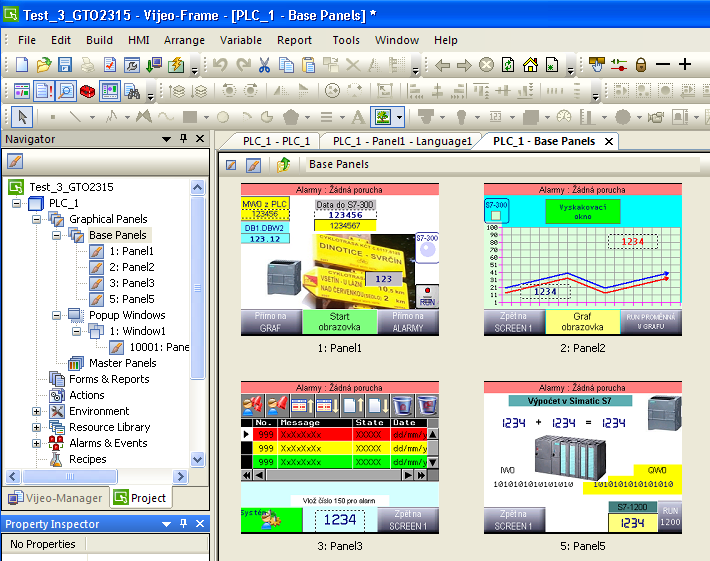The width and height of the screenshot is (710, 561).
Task: Click the Paste clipboard icon
Action: coord(308,65)
